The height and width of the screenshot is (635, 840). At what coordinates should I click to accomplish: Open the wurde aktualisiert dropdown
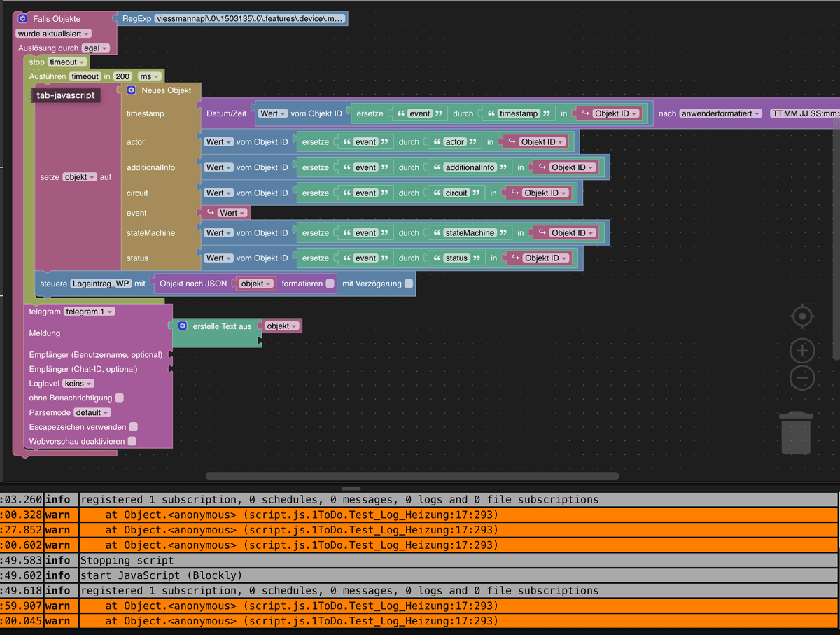[53, 34]
